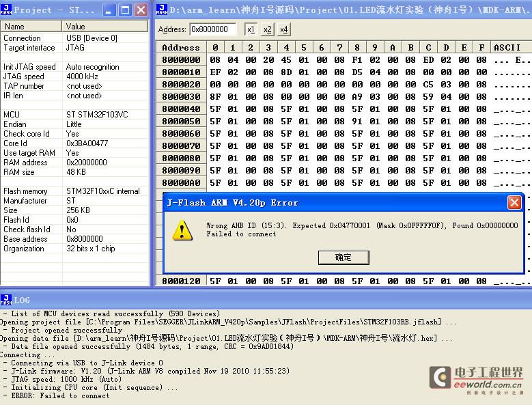Select the Check core Id row

pos(74,134)
